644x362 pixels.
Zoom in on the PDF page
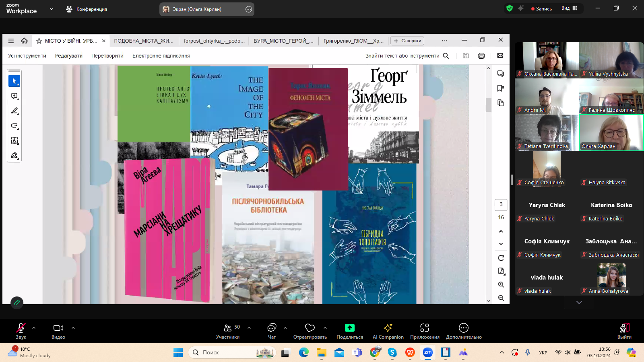tap(501, 284)
